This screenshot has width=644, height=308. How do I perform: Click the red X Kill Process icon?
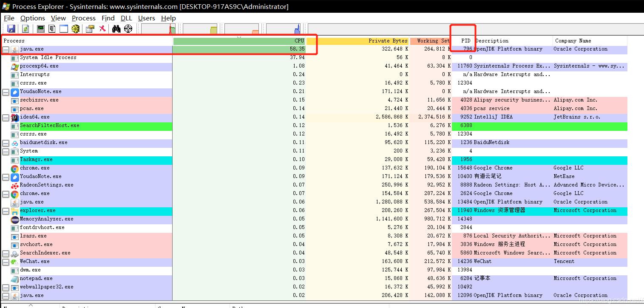(x=102, y=29)
